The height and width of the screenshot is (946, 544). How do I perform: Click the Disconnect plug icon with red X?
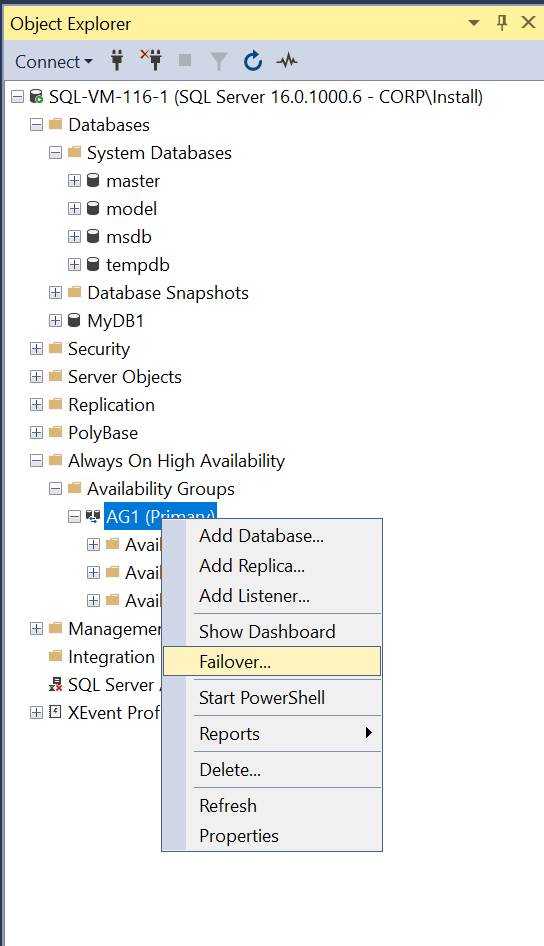click(151, 60)
